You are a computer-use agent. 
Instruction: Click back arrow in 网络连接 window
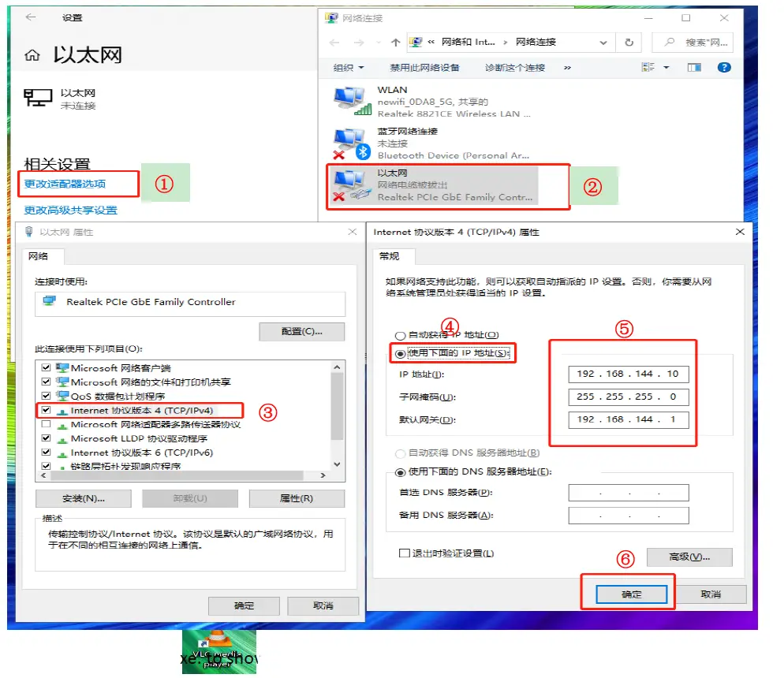pyautogui.click(x=334, y=43)
